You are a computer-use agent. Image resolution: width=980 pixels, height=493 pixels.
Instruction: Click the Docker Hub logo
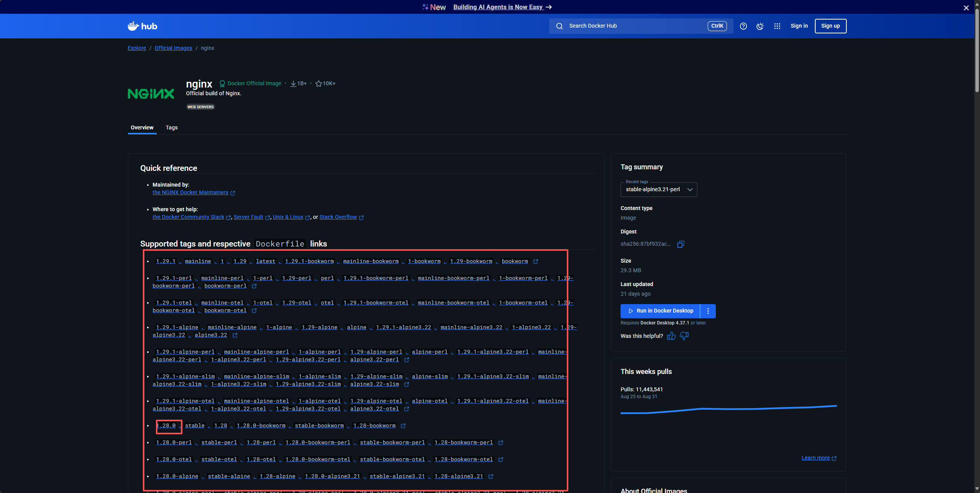tap(142, 26)
